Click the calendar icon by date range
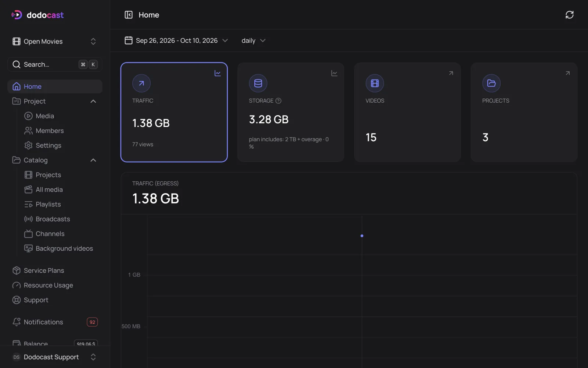588x368 pixels. pyautogui.click(x=129, y=40)
